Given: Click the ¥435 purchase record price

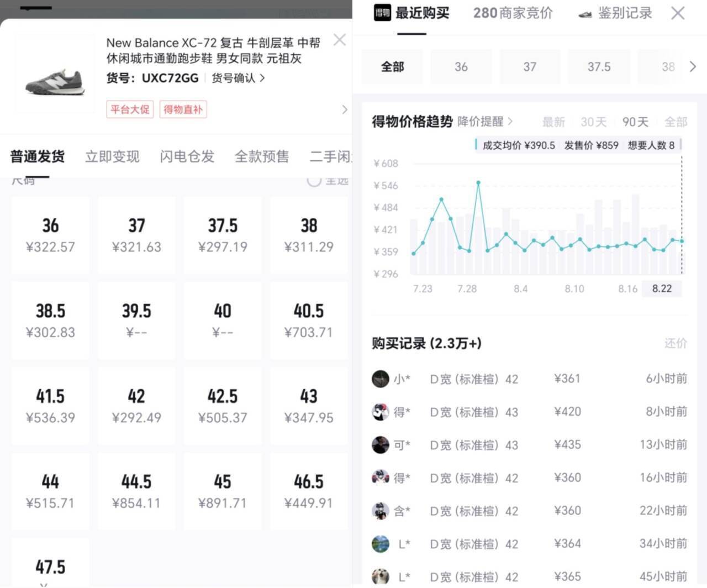Looking at the screenshot, I should 567,444.
